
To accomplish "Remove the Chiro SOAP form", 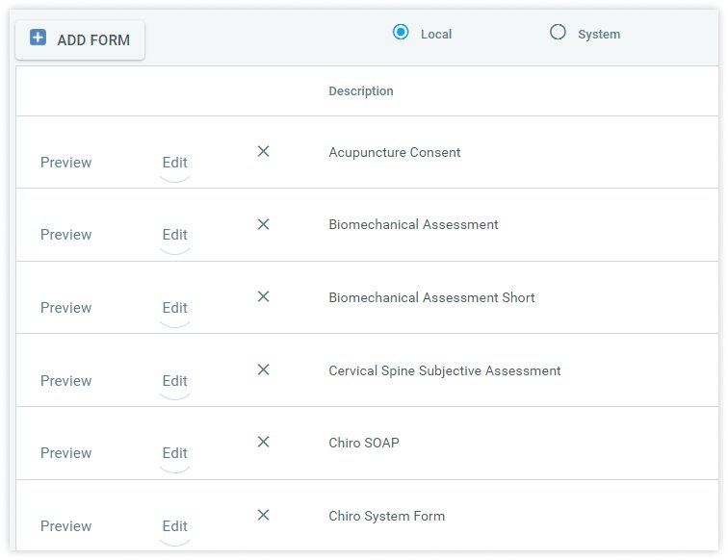I will pyautogui.click(x=263, y=442).
